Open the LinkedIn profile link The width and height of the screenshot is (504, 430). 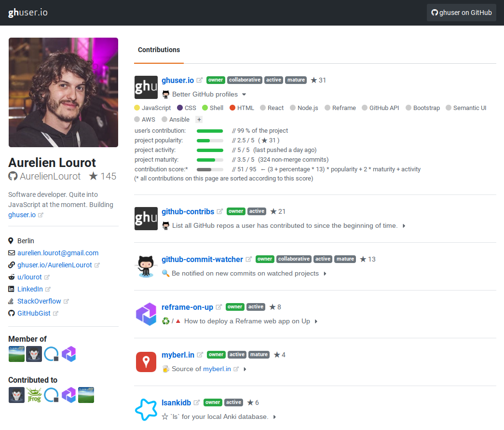(x=30, y=289)
